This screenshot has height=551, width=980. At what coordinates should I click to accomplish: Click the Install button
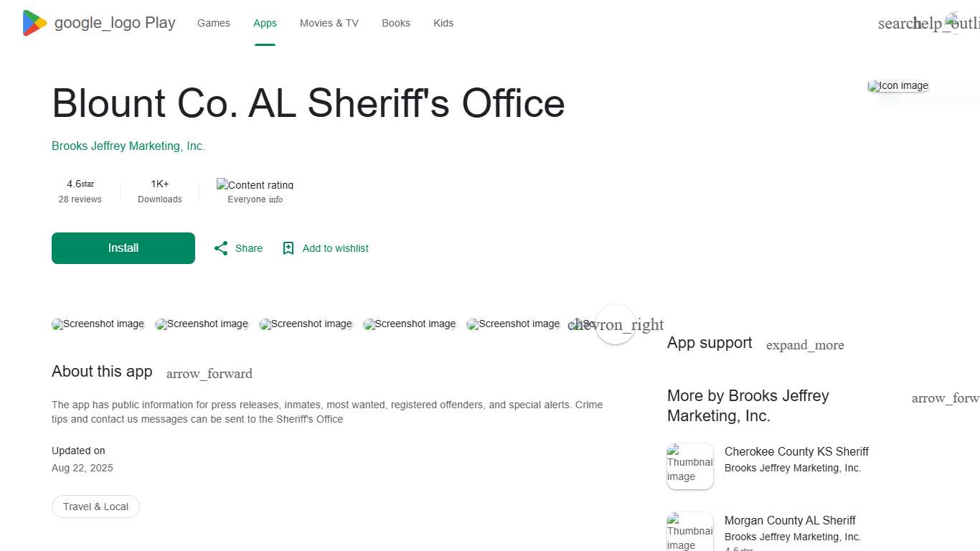123,248
